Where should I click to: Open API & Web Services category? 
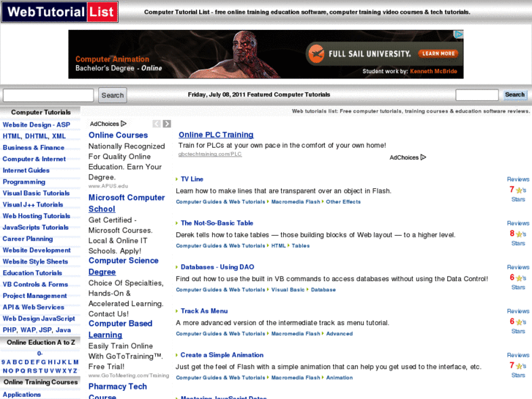pos(33,307)
